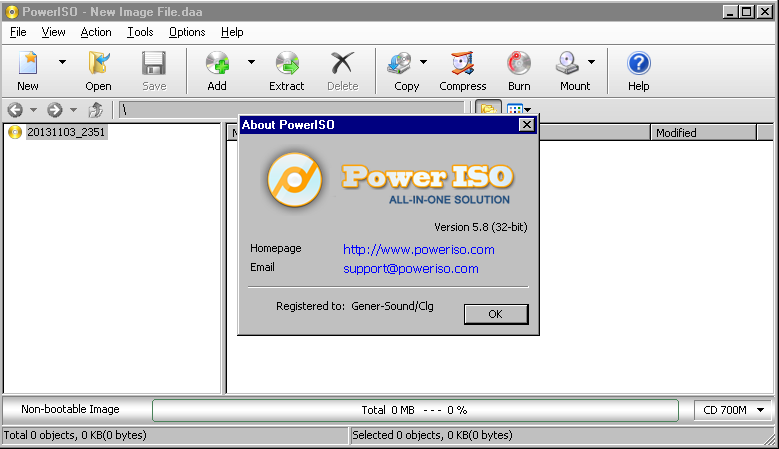Go forward with the Forward arrow
Viewport: 779px width, 449px height.
point(55,110)
